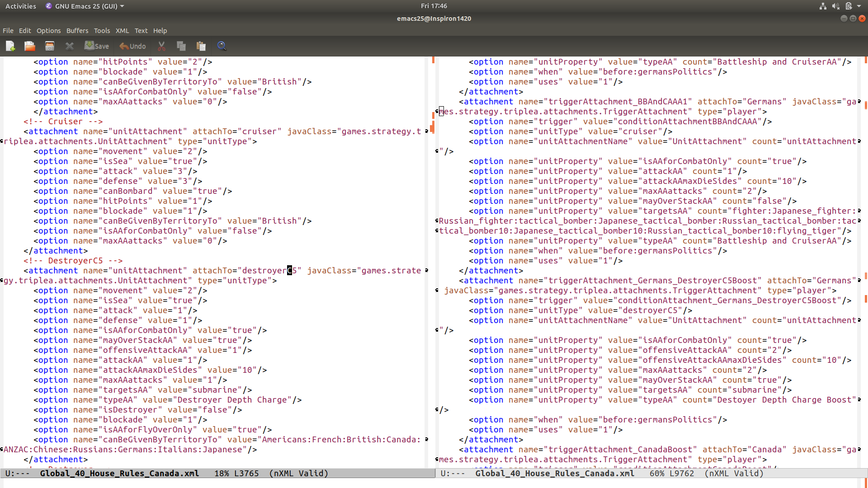Paste with the clipboard toolbar icon
Viewport: 868px width, 488px height.
201,46
